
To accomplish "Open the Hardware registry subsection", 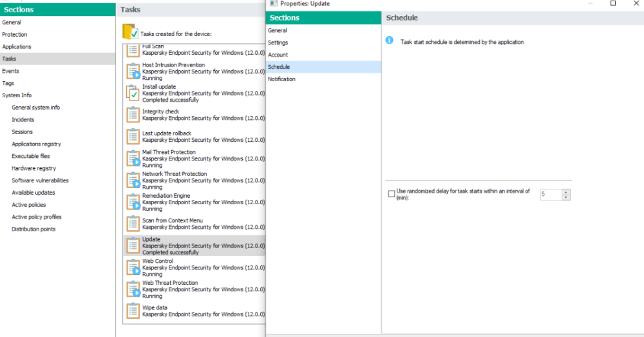I will [x=33, y=168].
